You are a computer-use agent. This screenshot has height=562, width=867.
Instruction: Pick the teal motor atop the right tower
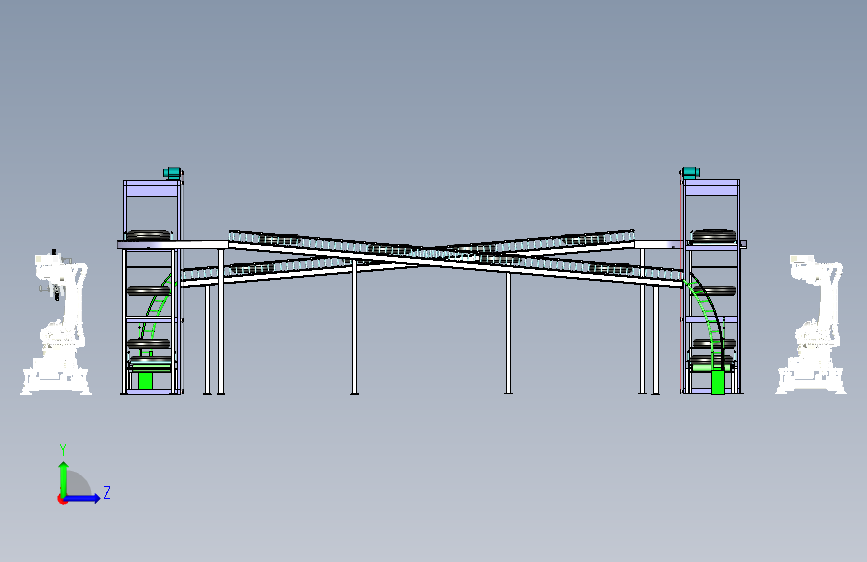pyautogui.click(x=690, y=173)
